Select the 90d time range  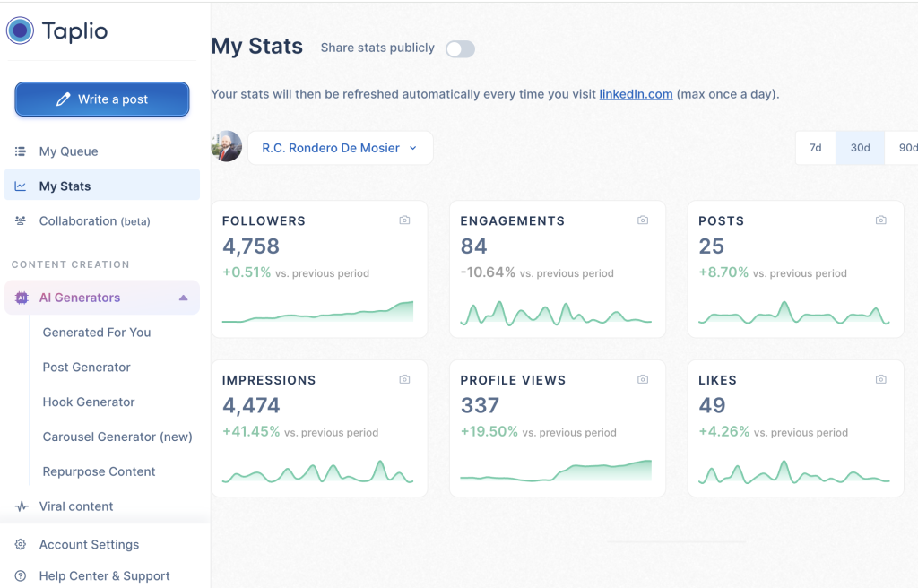905,148
